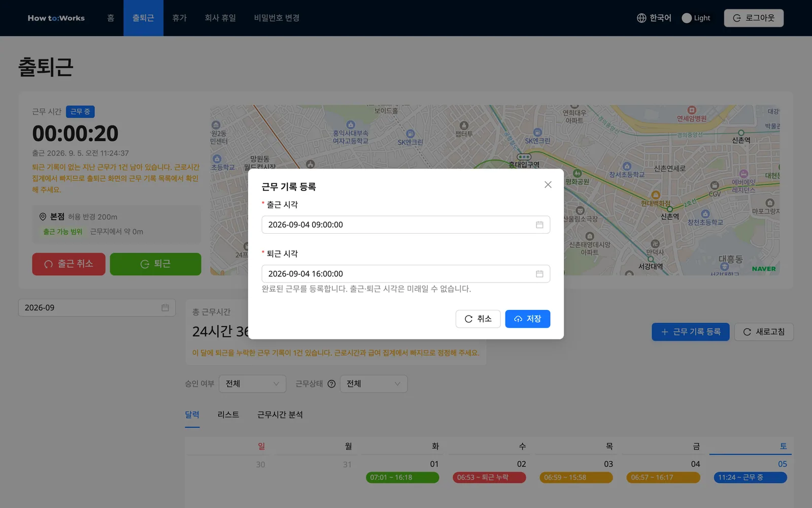Open the 회사 휴일 menu
The height and width of the screenshot is (508, 812).
pyautogui.click(x=220, y=18)
